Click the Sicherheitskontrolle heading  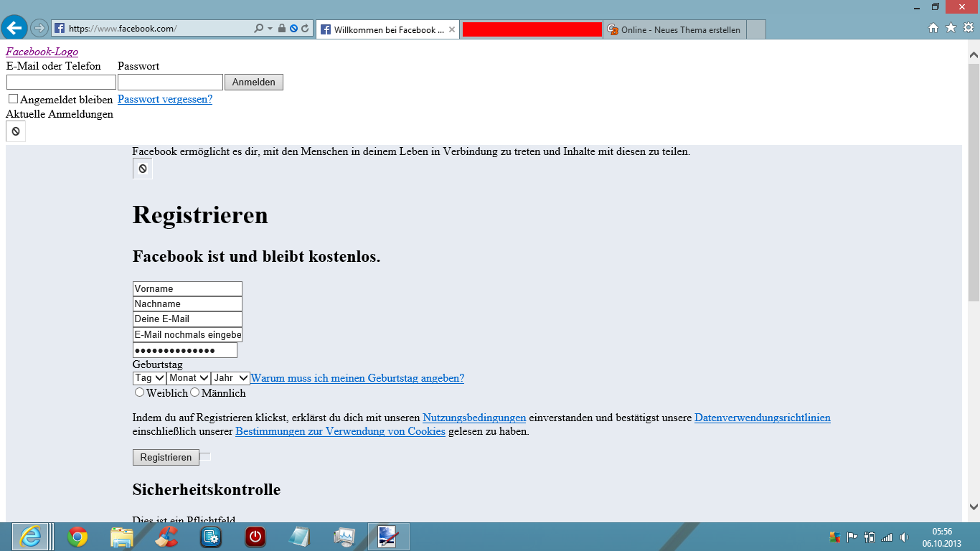tap(207, 490)
